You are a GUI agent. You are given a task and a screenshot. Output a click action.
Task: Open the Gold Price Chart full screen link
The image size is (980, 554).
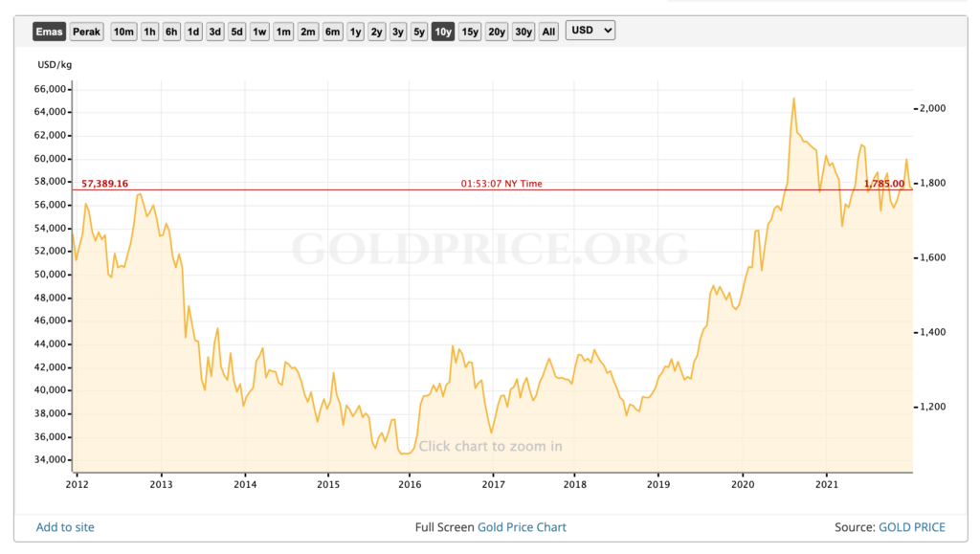pos(522,527)
